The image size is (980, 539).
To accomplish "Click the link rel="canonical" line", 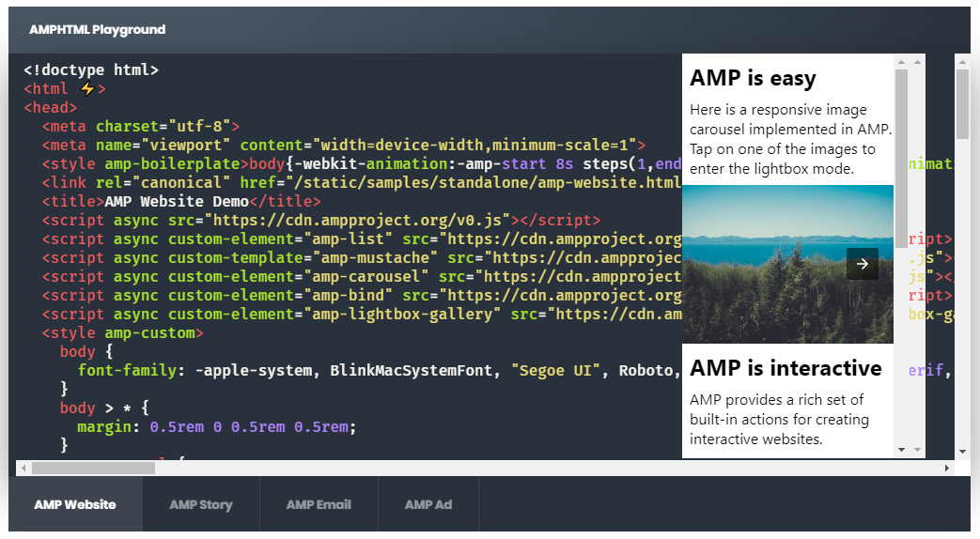I will tap(362, 183).
